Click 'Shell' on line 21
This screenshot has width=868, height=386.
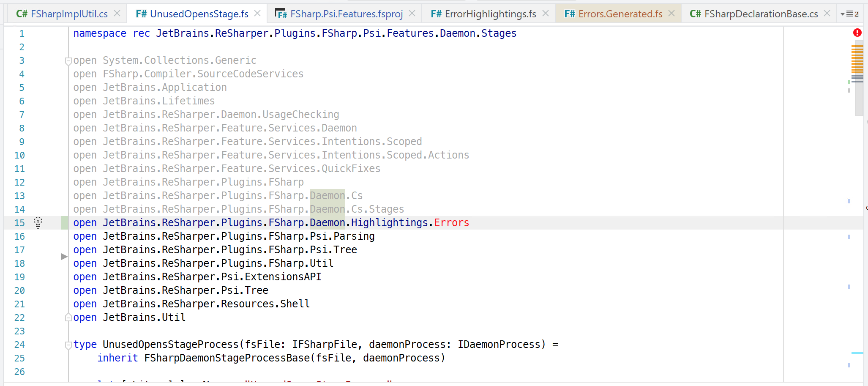coord(295,304)
